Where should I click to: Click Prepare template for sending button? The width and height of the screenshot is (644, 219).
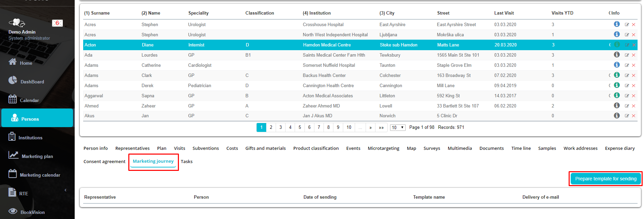tap(605, 179)
